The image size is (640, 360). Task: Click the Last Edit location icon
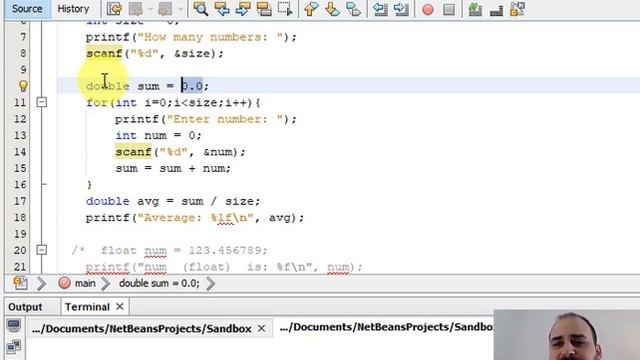coord(115,9)
